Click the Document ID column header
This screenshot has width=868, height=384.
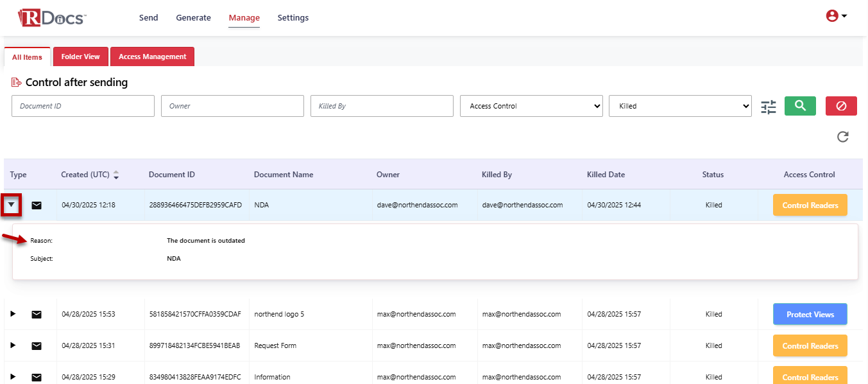tap(172, 175)
